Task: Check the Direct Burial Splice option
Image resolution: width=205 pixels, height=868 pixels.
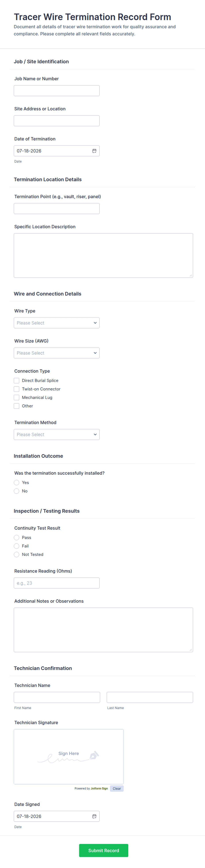Action: click(x=17, y=381)
